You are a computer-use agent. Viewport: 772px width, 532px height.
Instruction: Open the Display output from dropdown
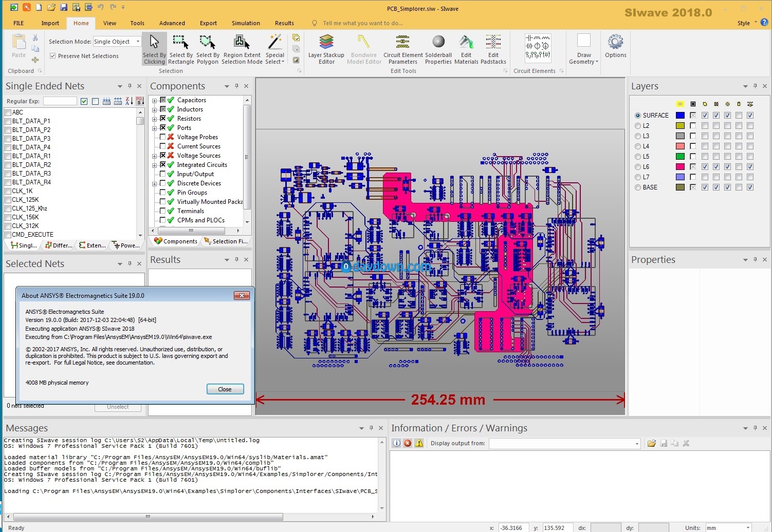(x=637, y=444)
